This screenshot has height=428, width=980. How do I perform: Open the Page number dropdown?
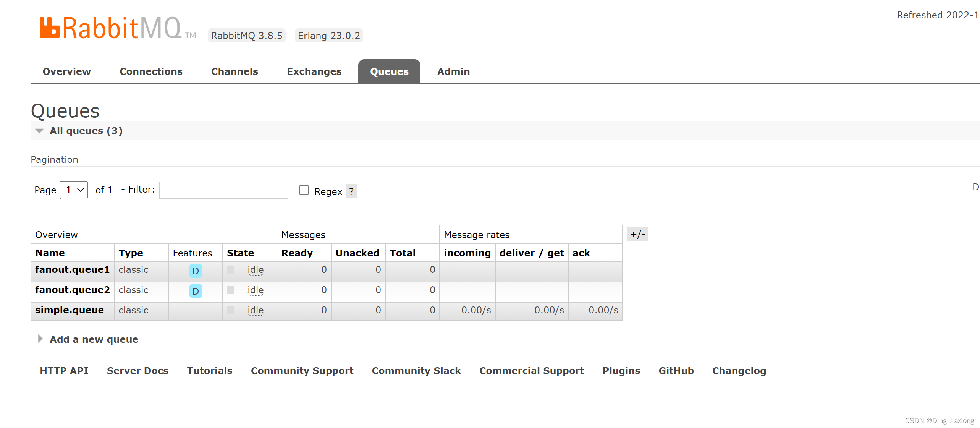pos(74,190)
